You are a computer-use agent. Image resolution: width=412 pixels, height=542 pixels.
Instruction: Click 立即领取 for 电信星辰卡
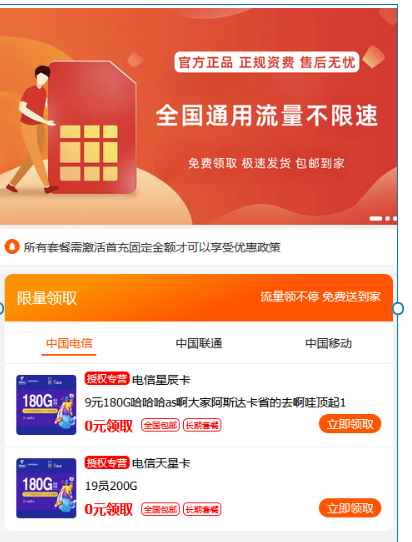click(350, 424)
